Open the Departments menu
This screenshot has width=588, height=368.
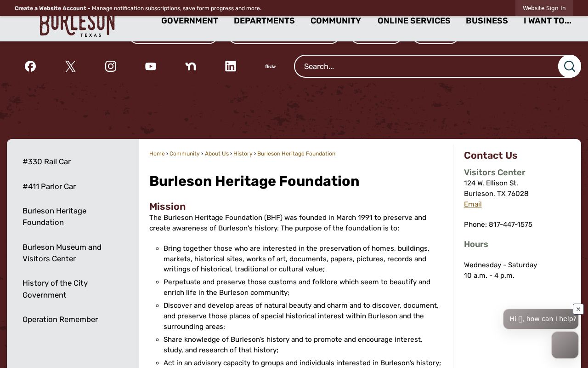(264, 21)
